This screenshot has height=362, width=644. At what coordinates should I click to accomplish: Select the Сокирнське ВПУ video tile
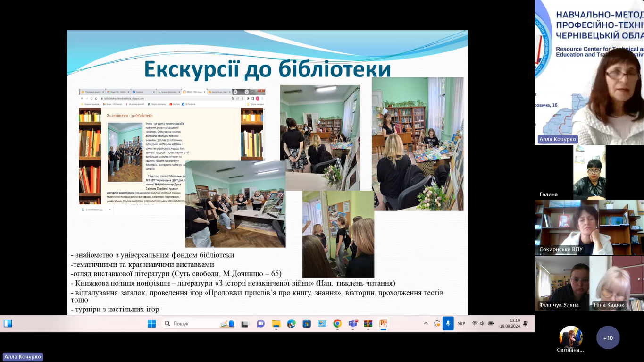[589, 227]
